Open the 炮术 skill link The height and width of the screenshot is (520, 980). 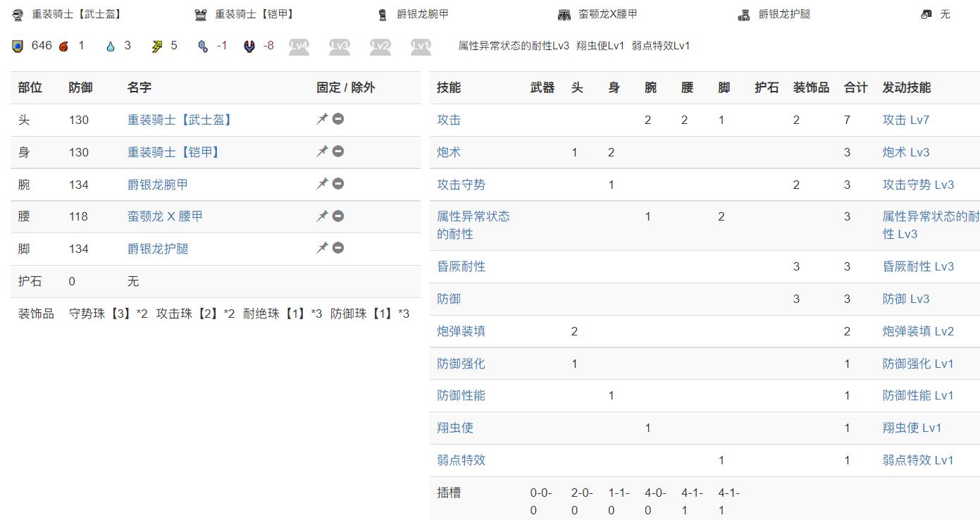449,152
